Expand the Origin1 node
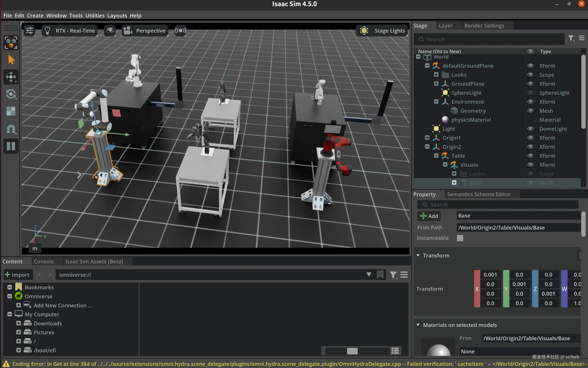The height and width of the screenshot is (368, 588). 427,138
